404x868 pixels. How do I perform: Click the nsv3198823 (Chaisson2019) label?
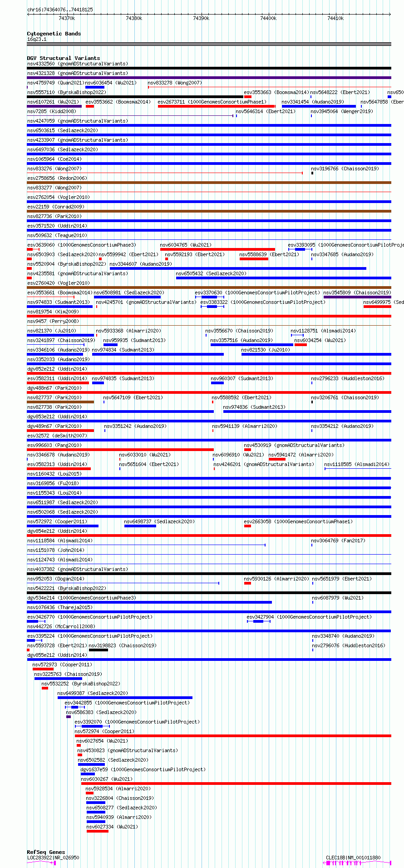click(x=123, y=645)
